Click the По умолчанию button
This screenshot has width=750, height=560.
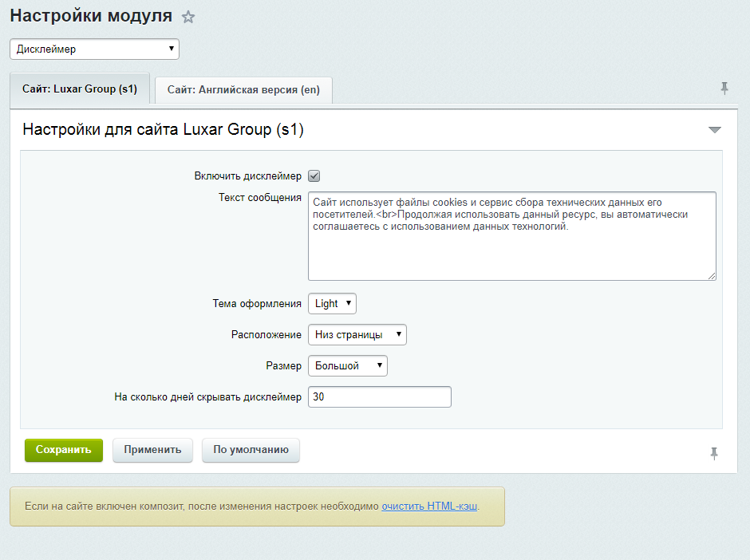pos(251,450)
